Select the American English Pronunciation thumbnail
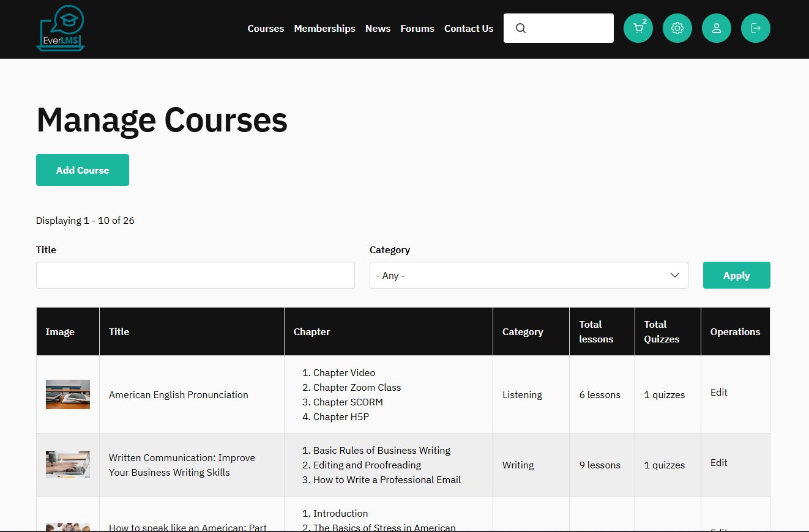809x532 pixels. tap(68, 394)
